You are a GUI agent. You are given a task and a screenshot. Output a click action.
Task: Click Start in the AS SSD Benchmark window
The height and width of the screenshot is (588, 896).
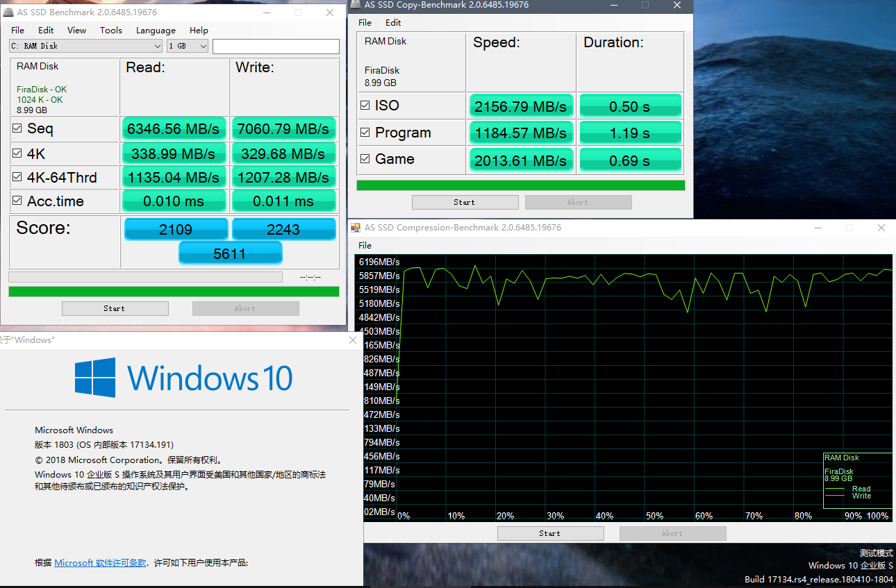[115, 309]
